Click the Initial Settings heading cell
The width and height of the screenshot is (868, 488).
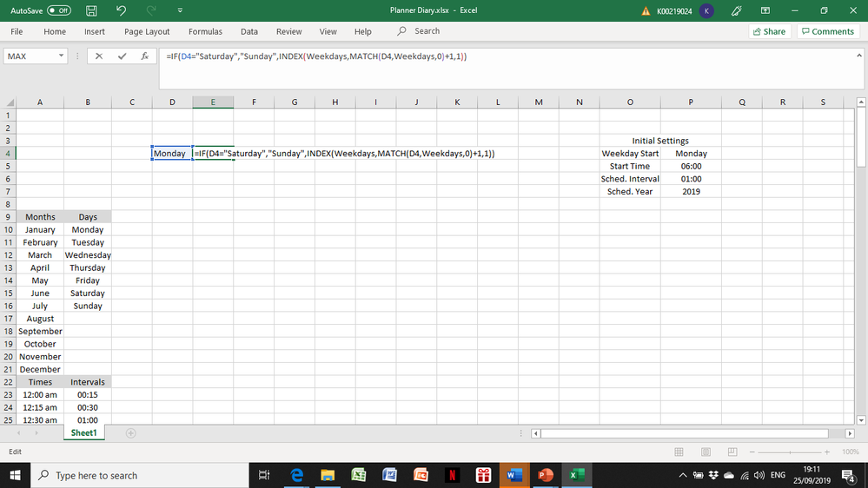[660, 141]
